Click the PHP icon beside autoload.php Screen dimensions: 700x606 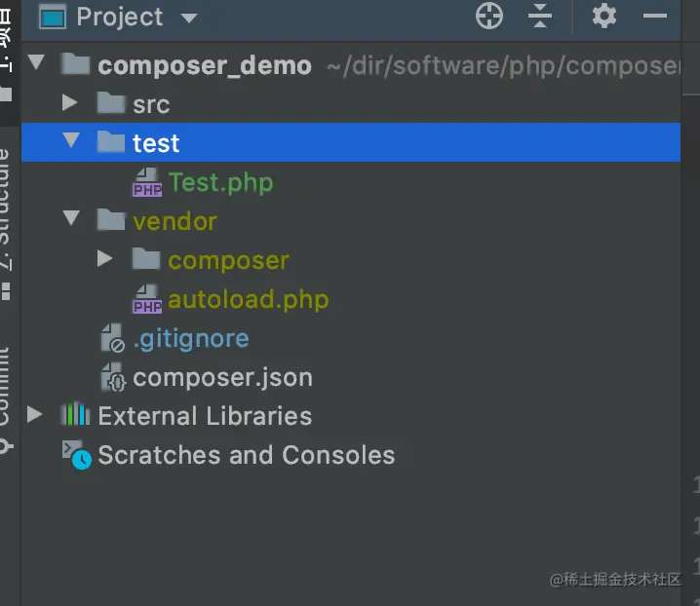click(147, 299)
